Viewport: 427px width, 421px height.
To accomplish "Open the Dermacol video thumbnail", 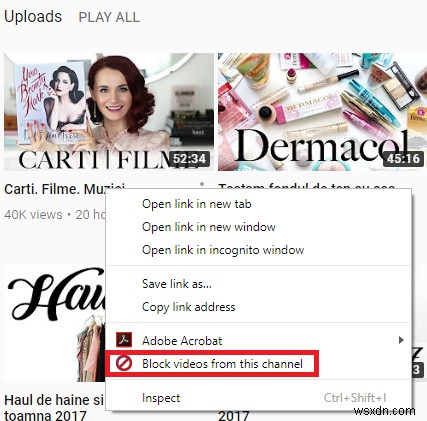I will (322, 112).
